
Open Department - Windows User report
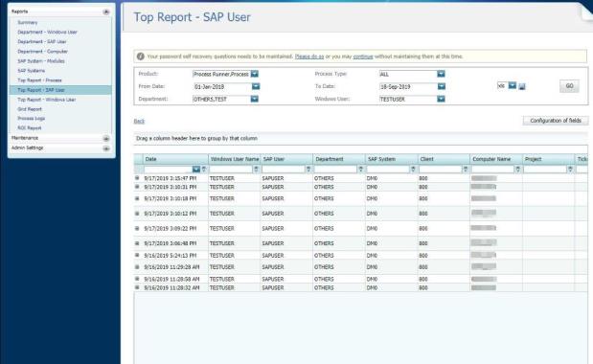coord(47,33)
